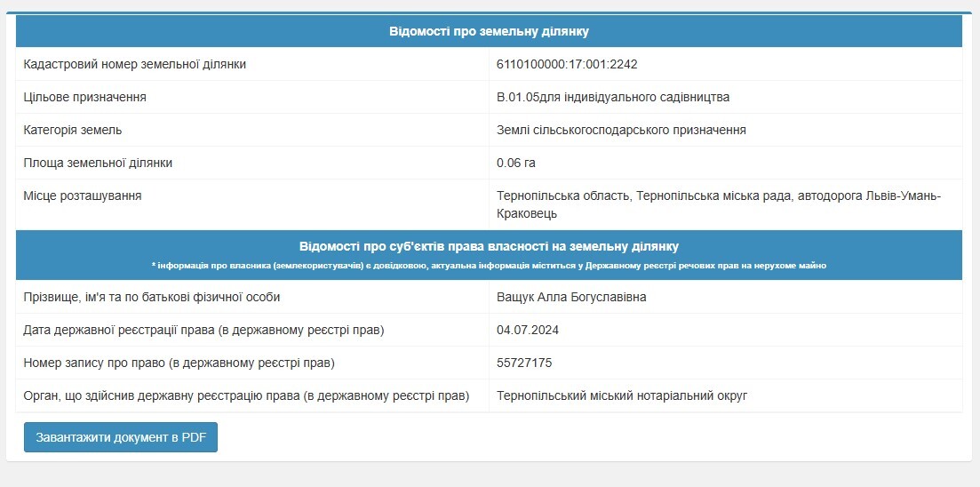Click the Площа земельної ділянки label
This screenshot has width=980, height=487.
pyautogui.click(x=98, y=164)
